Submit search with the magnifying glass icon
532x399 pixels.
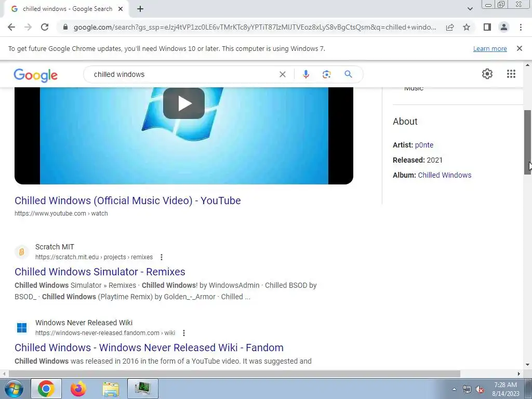coord(348,74)
